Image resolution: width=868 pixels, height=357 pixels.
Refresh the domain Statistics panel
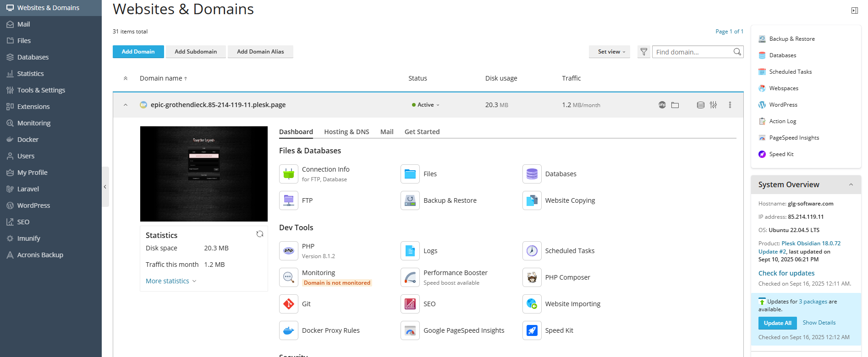pyautogui.click(x=260, y=234)
